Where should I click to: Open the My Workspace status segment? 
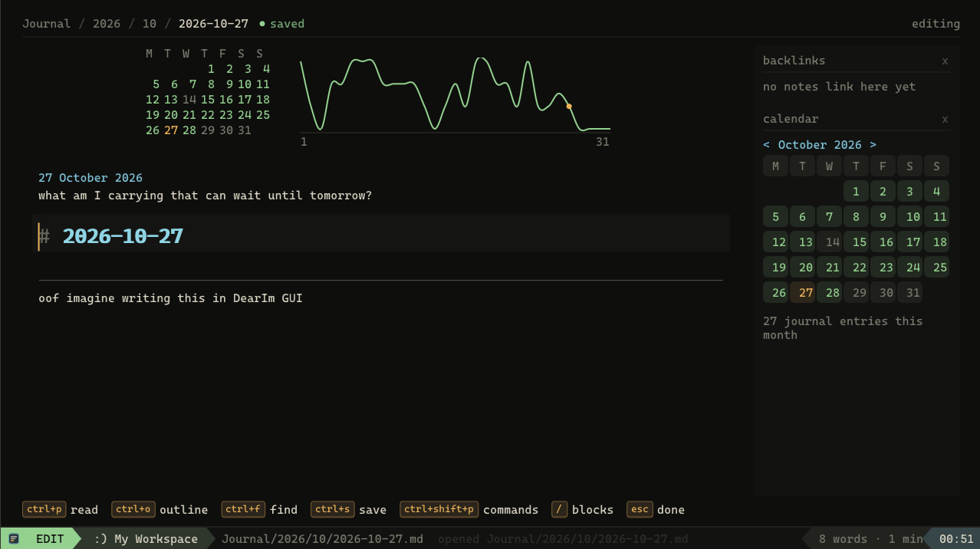point(146,539)
